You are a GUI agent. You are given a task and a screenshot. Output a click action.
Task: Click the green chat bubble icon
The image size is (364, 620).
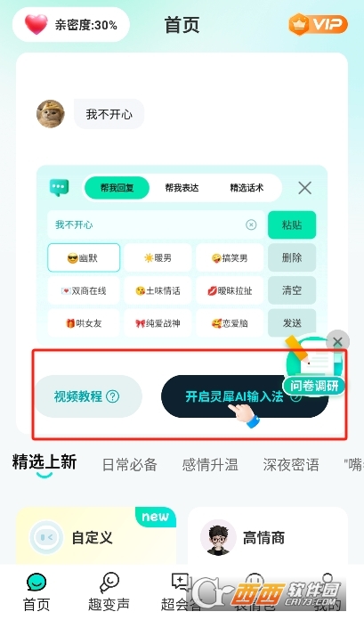[x=60, y=188]
